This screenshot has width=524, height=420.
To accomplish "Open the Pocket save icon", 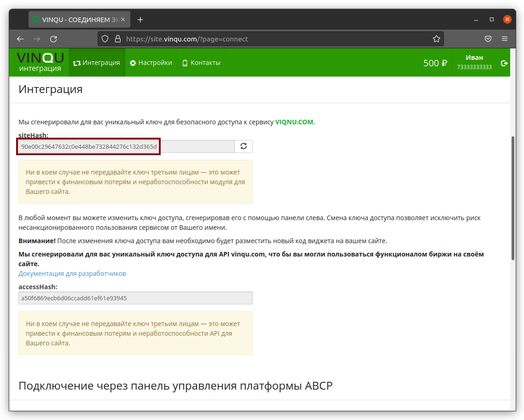I will click(488, 39).
